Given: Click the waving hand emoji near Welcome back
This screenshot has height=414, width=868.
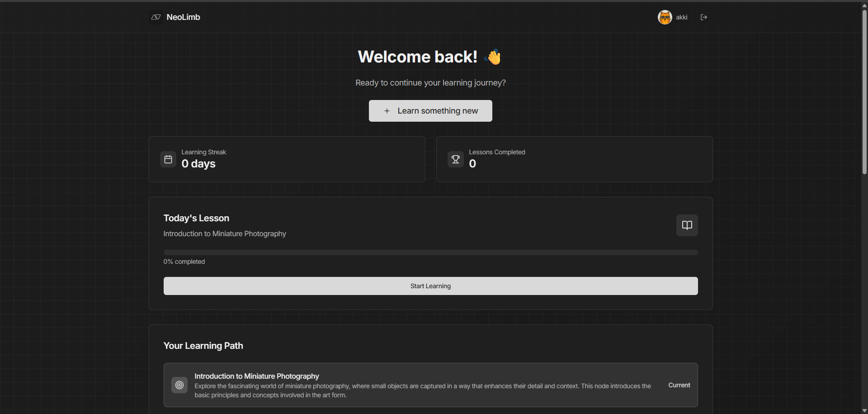Looking at the screenshot, I should tap(493, 57).
